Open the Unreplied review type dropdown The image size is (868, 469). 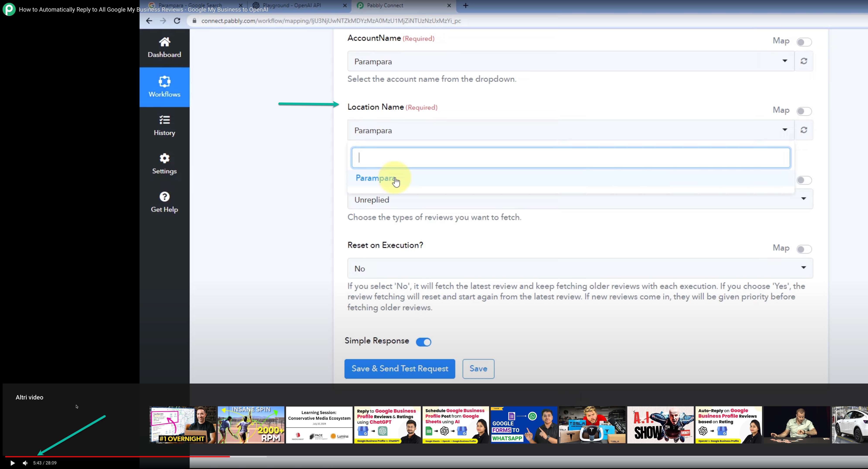click(x=580, y=199)
